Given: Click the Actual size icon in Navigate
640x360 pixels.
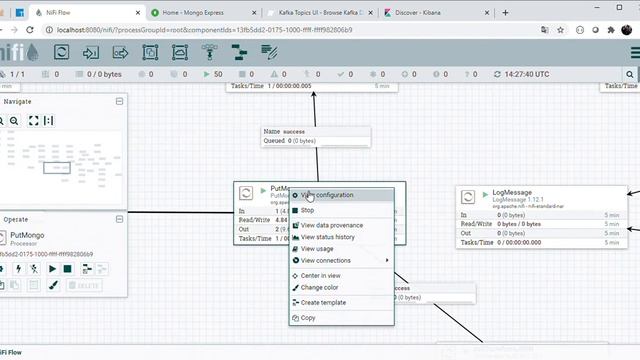Looking at the screenshot, I should click(x=49, y=121).
